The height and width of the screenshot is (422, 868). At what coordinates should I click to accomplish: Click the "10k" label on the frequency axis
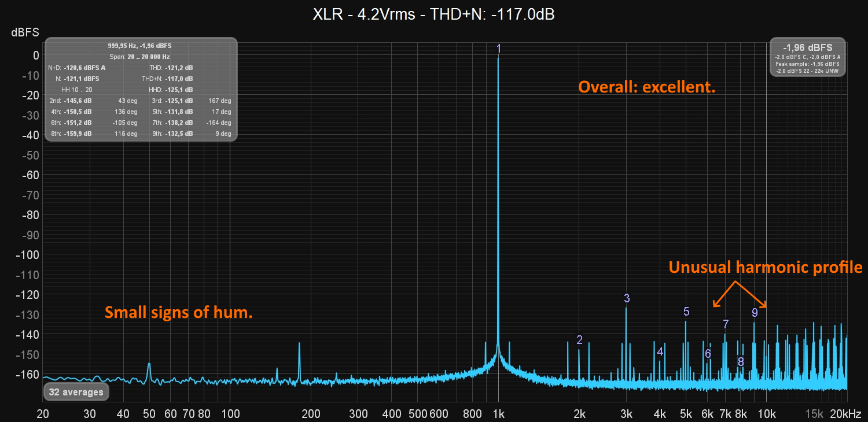[x=767, y=414]
